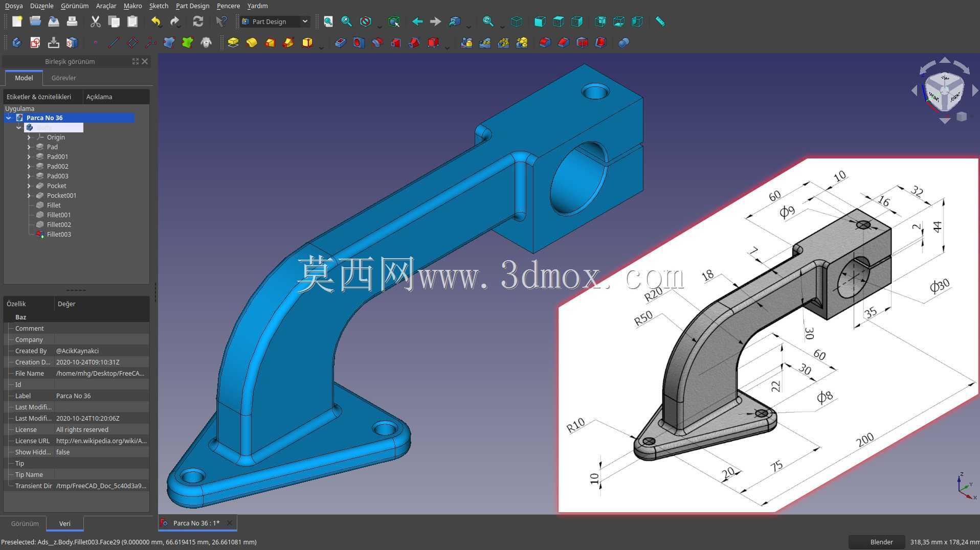Select Pocket in the model tree
Viewport: 980px width, 550px height.
coord(56,186)
